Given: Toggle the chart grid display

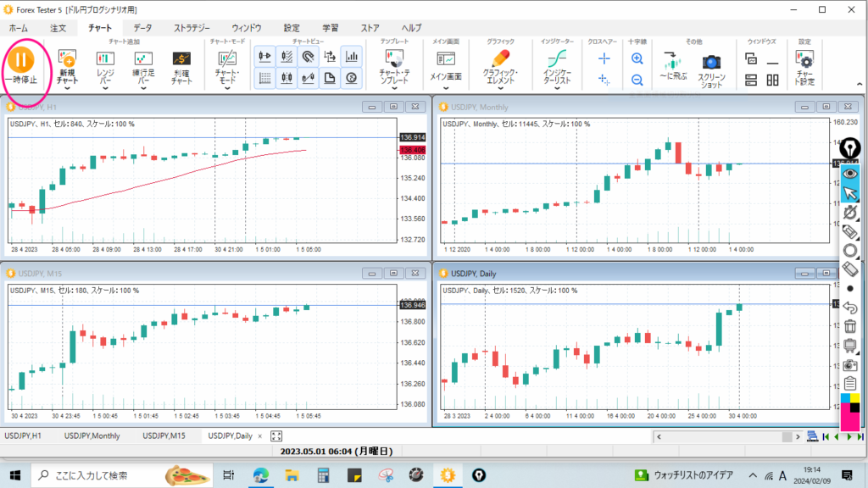Looking at the screenshot, I should tap(265, 78).
